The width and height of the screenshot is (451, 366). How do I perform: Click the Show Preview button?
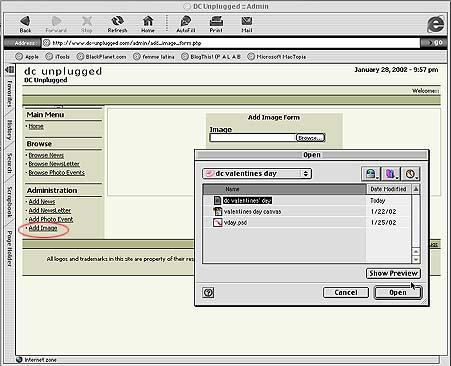(x=393, y=273)
